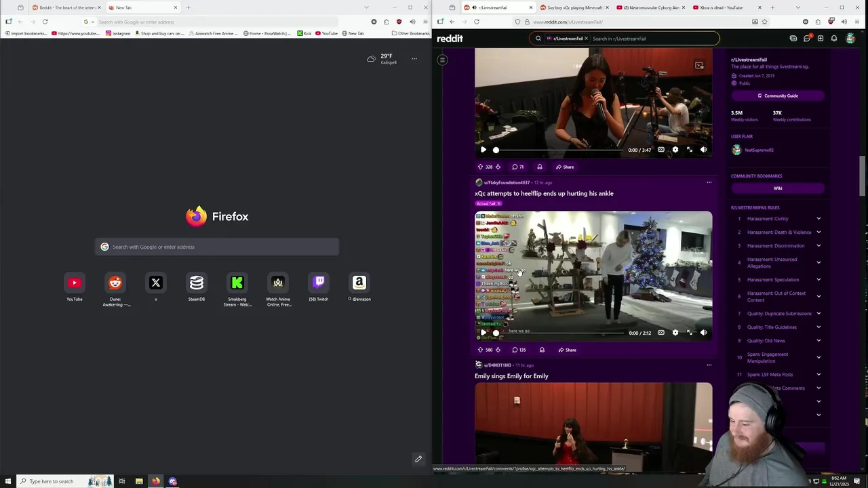Mute the top 3:47 video
Viewport: 868px width, 488px height.
coord(704,150)
